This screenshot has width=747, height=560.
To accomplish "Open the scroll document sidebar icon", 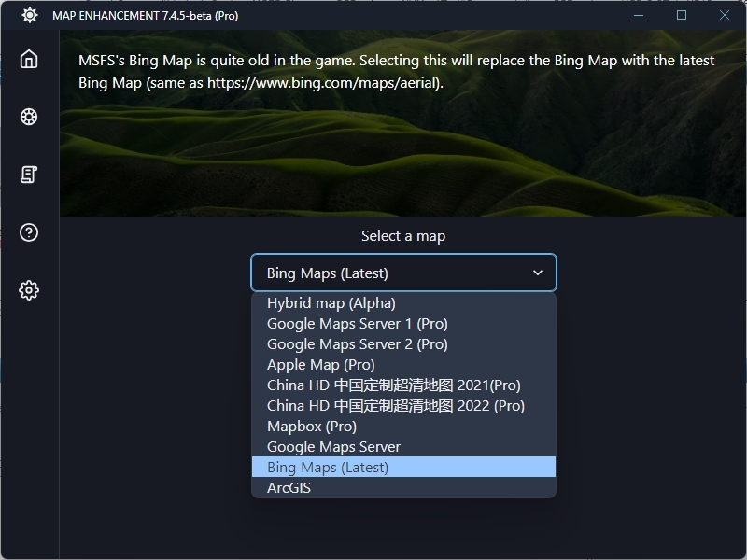I will (29, 175).
